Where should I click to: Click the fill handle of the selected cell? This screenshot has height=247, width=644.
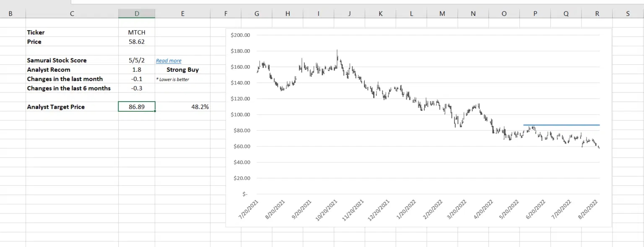(155, 112)
